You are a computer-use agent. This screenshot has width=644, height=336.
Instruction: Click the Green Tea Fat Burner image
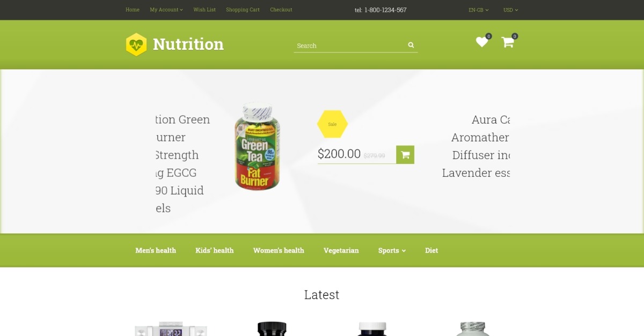[x=257, y=146]
